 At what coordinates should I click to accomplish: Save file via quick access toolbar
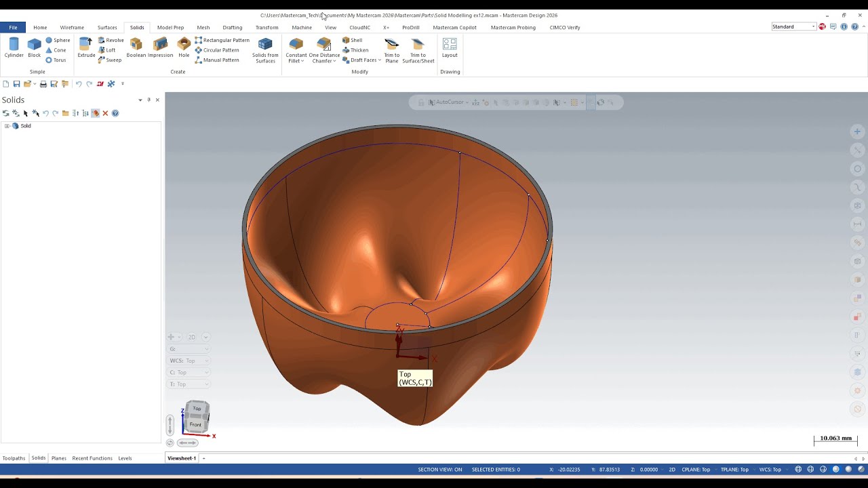click(16, 84)
